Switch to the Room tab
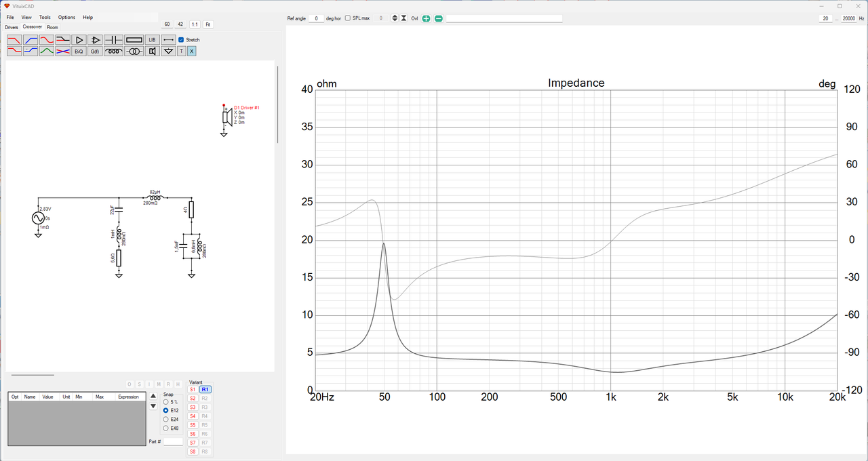 coord(52,27)
